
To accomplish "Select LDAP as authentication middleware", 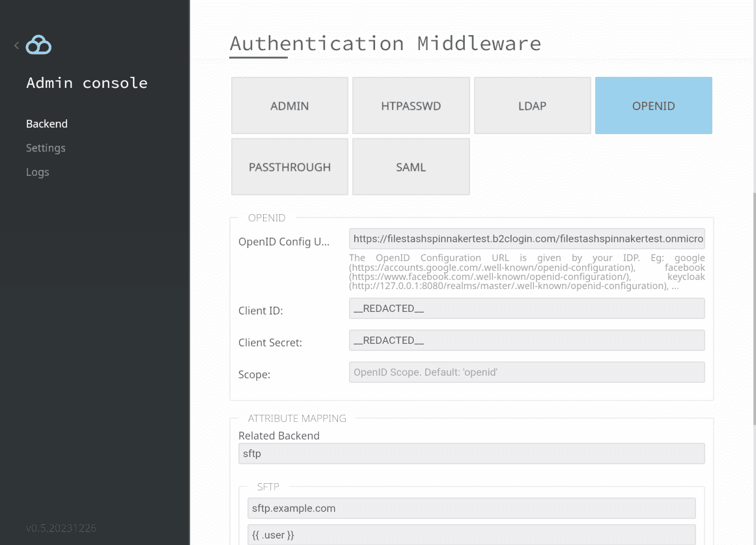I will coord(532,105).
